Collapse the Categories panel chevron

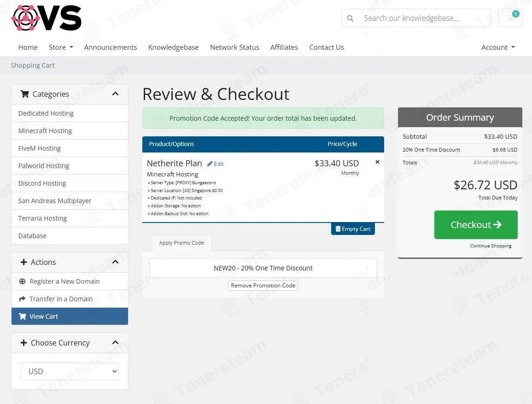[x=115, y=94]
